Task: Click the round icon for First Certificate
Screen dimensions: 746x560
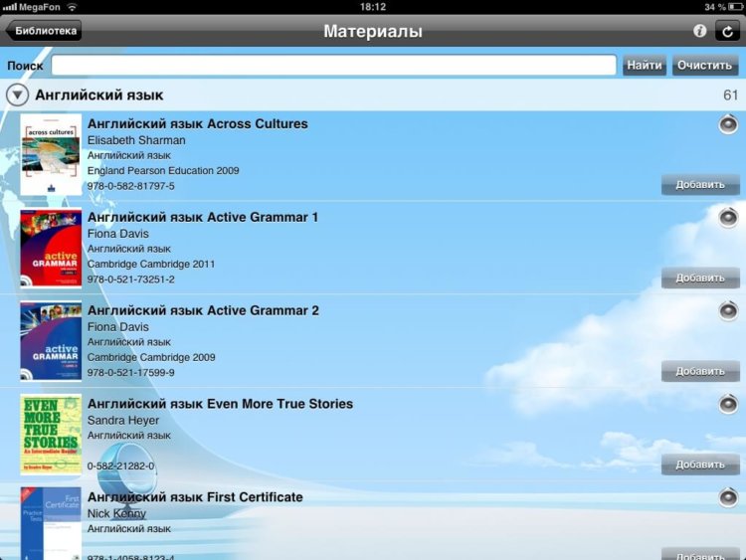Action: click(x=728, y=497)
